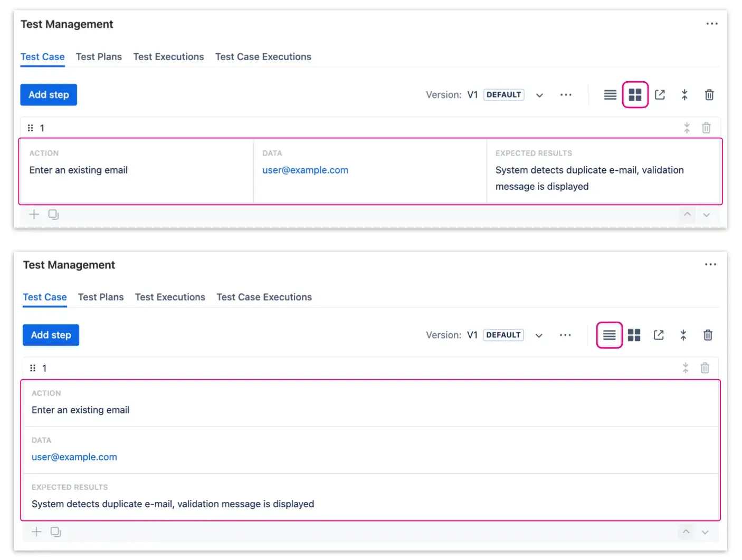Screen dimensions: 742x560
Task: Delete the test case
Action: point(709,94)
